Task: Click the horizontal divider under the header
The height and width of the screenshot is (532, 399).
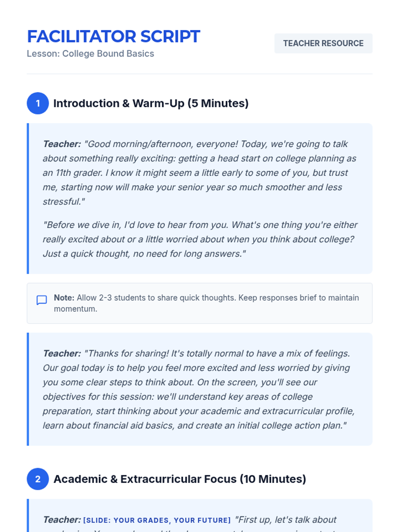Action: pyautogui.click(x=199, y=74)
